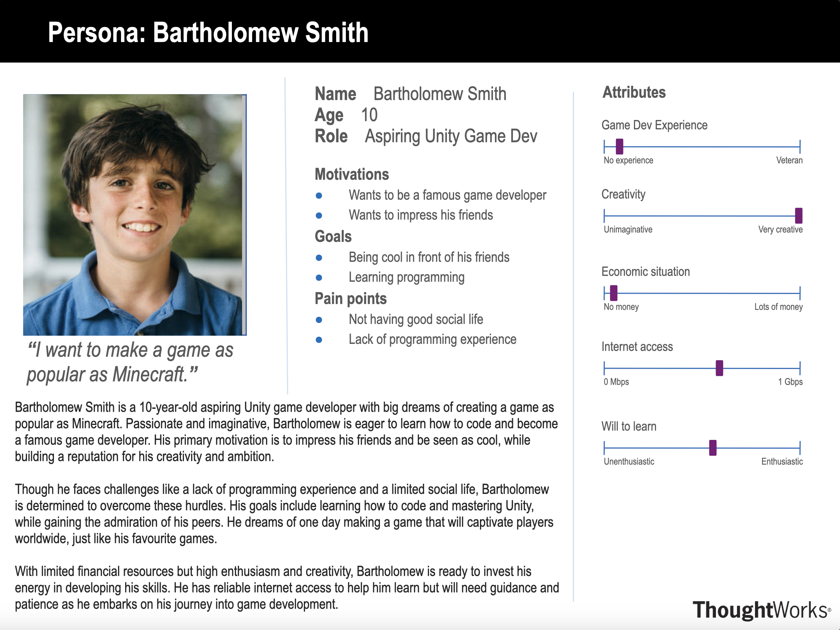Viewport: 840px width, 630px height.
Task: Select the Persona: Bartholomew Smith title
Action: [208, 32]
